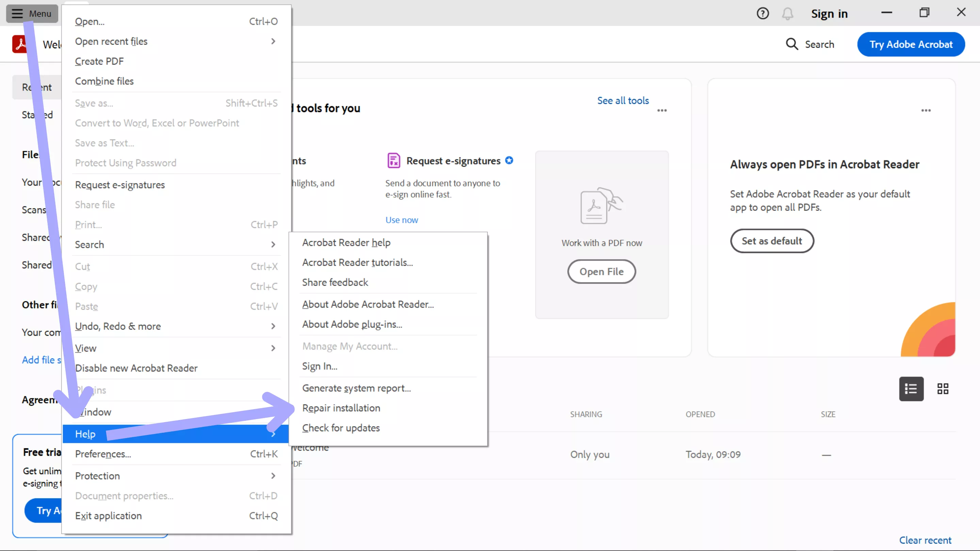Open the notifications bell icon
This screenshot has height=551, width=980.
tap(787, 14)
